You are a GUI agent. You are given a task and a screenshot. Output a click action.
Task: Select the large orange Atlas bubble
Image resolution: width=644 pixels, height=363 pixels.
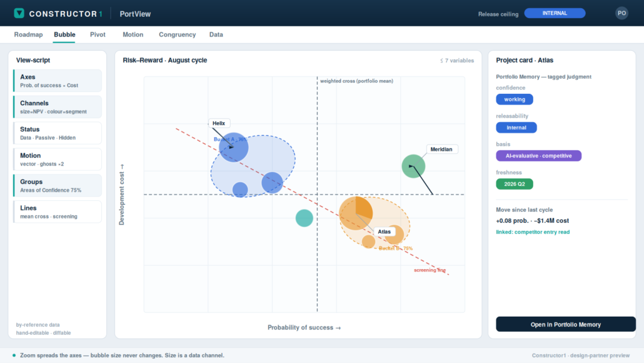coord(356,213)
